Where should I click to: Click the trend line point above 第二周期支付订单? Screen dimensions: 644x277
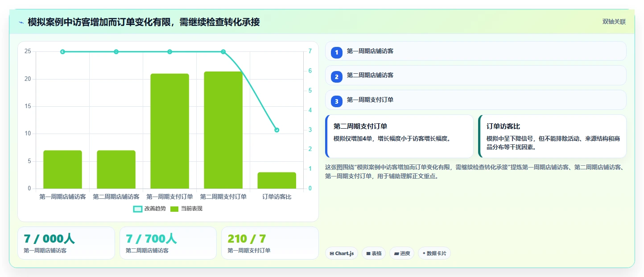click(x=223, y=52)
